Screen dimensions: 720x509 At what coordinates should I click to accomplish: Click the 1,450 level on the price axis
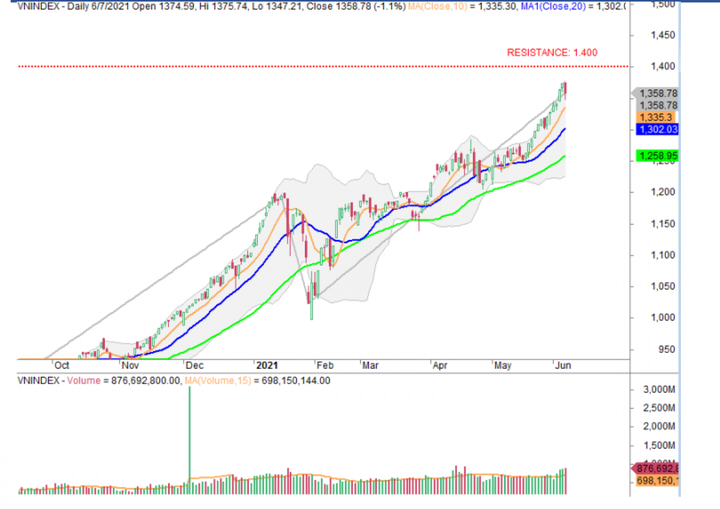click(659, 35)
